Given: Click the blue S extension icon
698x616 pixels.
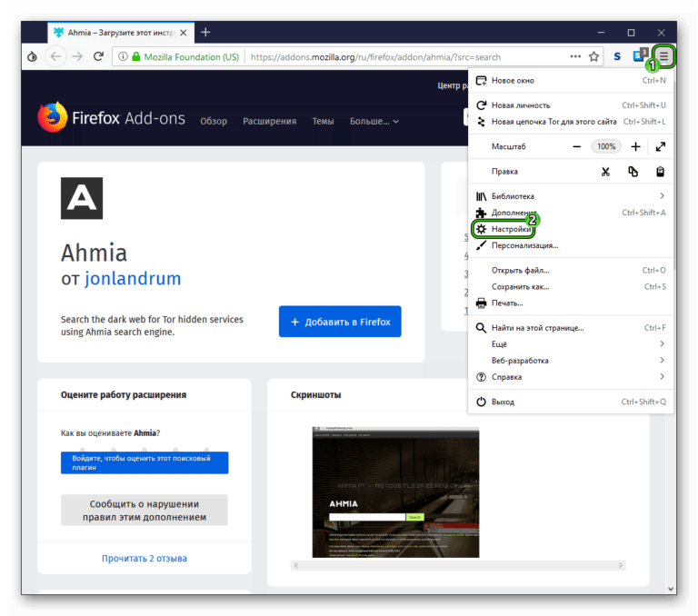Looking at the screenshot, I should [617, 56].
